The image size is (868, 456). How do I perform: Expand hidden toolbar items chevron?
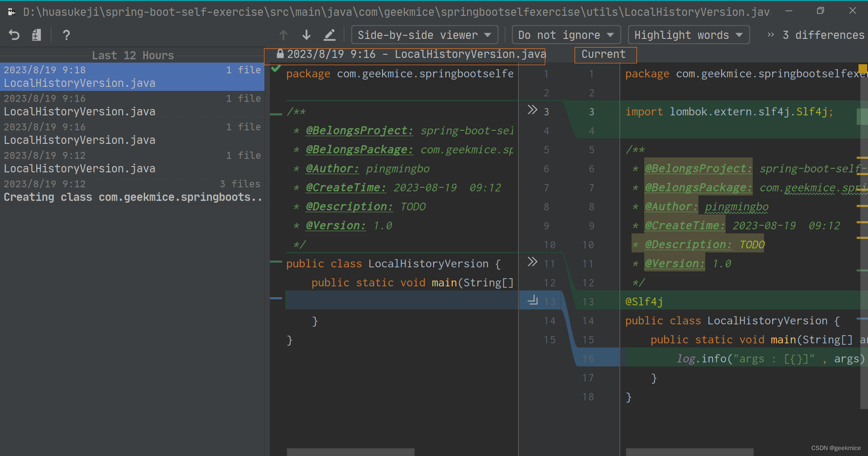point(771,35)
